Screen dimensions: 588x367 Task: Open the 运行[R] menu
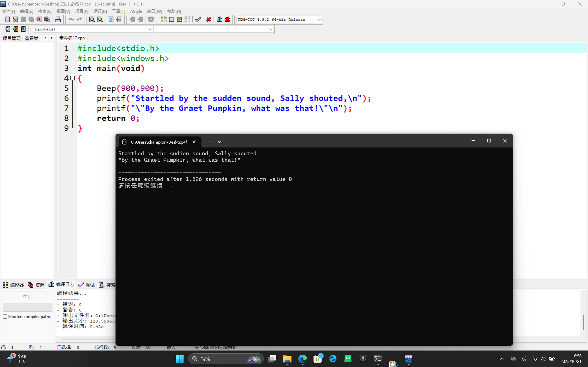(x=100, y=11)
